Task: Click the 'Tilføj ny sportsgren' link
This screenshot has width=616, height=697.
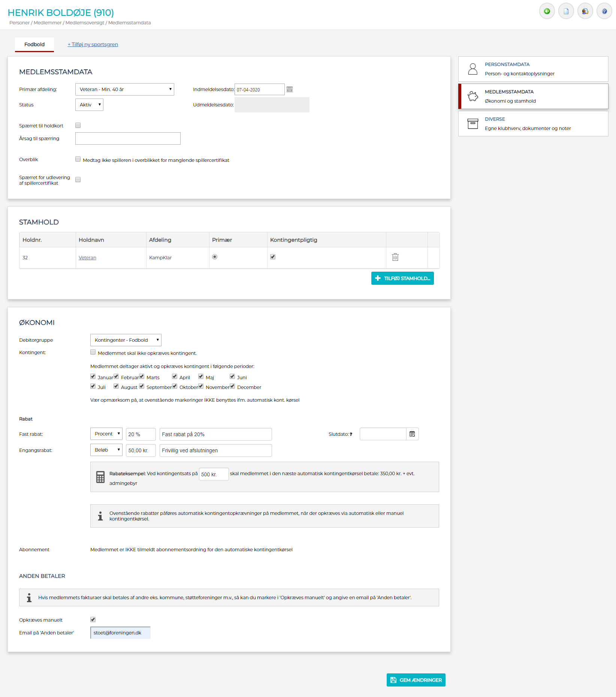Action: point(93,45)
